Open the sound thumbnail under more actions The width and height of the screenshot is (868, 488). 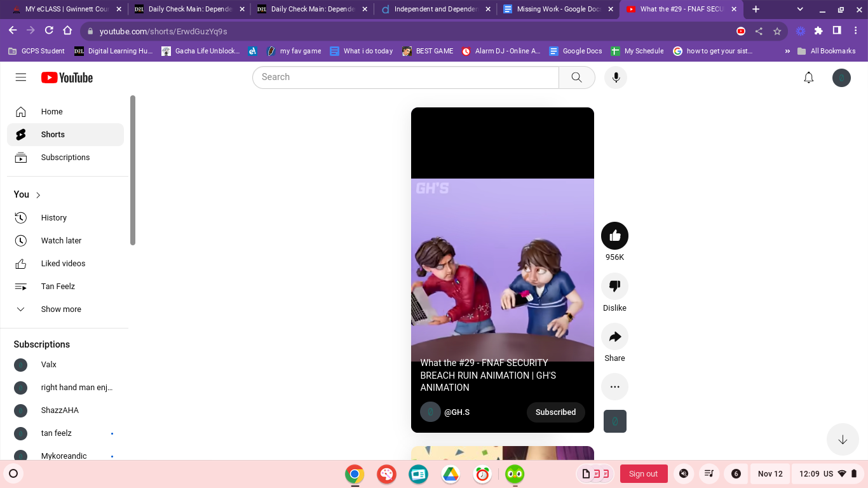[x=614, y=421]
